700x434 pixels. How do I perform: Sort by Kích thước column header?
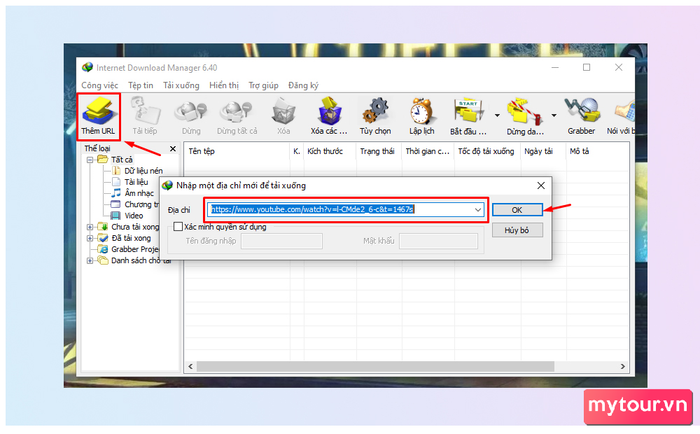tap(330, 152)
